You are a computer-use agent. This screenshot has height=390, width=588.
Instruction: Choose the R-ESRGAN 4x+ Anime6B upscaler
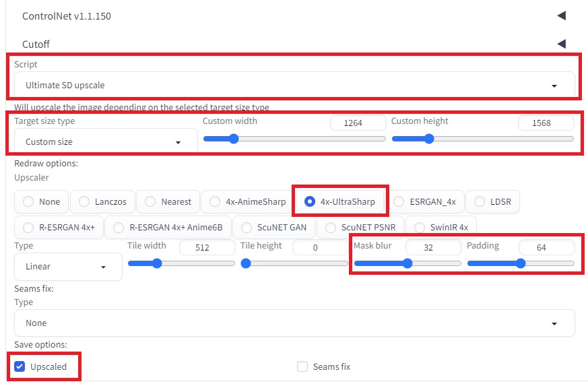coord(168,227)
